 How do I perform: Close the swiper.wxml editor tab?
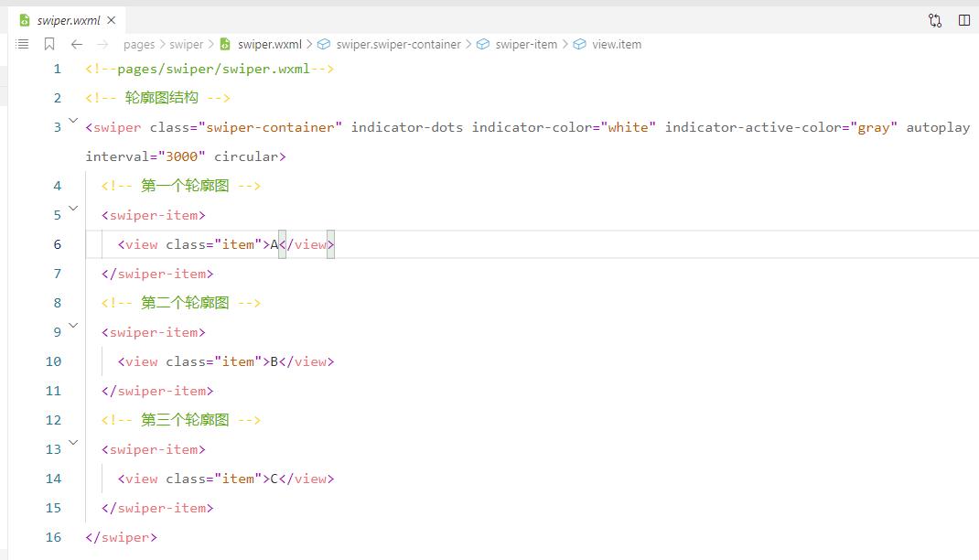tap(113, 20)
